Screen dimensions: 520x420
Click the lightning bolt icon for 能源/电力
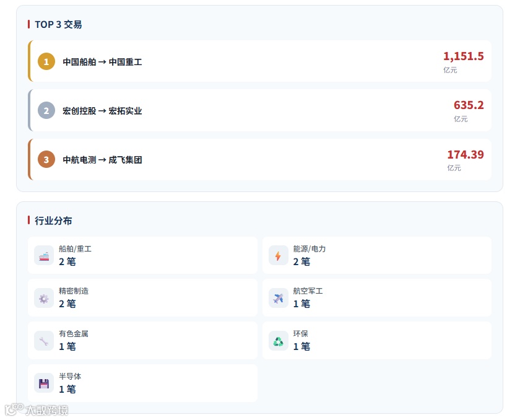[278, 255]
